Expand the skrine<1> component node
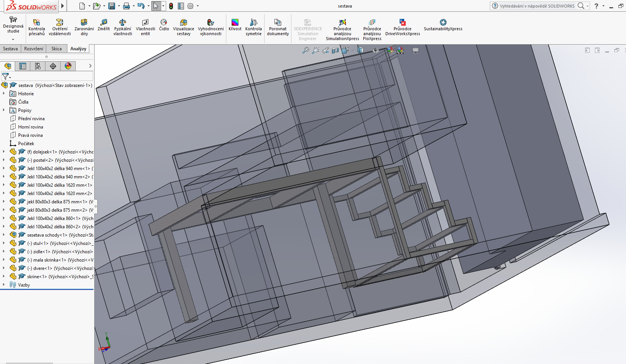The height and width of the screenshot is (364, 626). coord(4,276)
